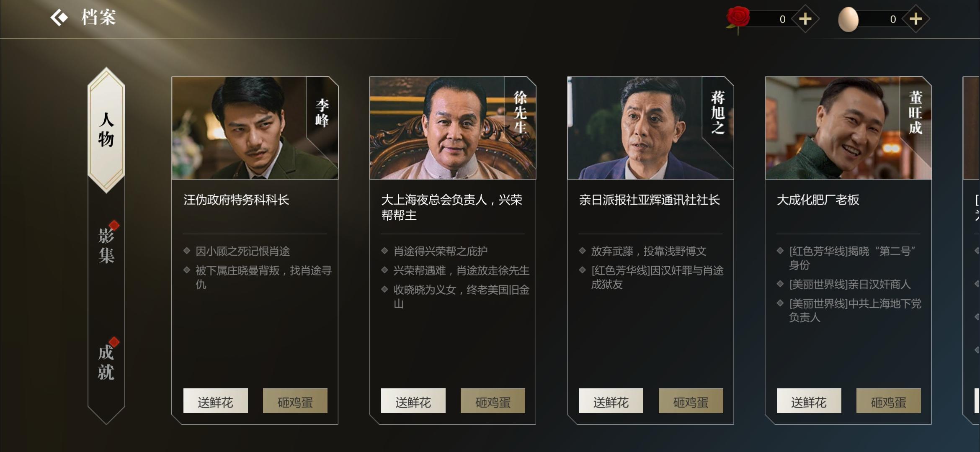Select the 人物 characters tab
The image size is (980, 452).
pos(106,130)
